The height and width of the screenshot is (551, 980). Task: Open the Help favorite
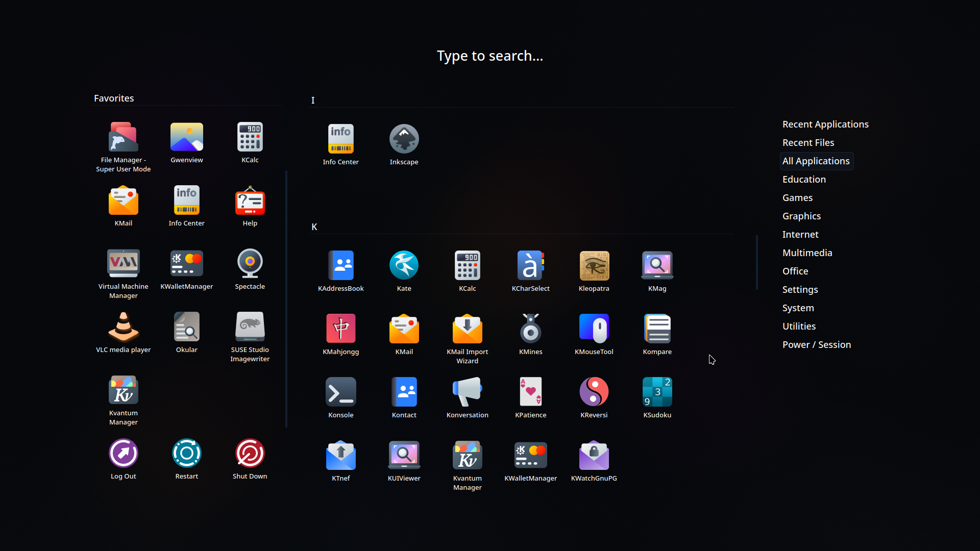(250, 206)
